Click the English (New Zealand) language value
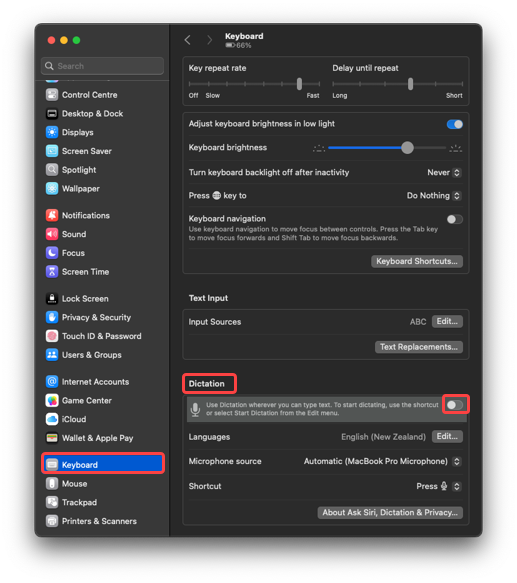 point(383,437)
